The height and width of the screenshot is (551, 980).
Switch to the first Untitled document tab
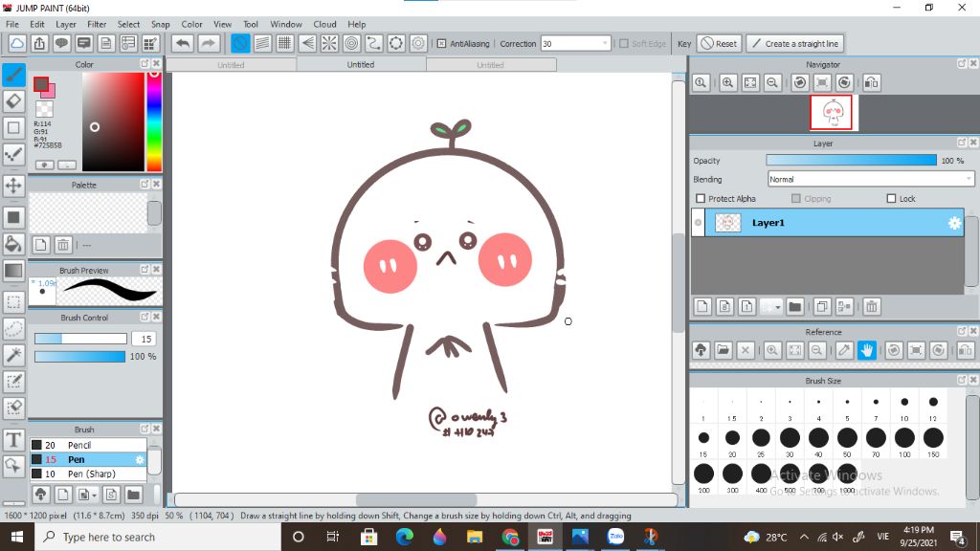click(231, 65)
